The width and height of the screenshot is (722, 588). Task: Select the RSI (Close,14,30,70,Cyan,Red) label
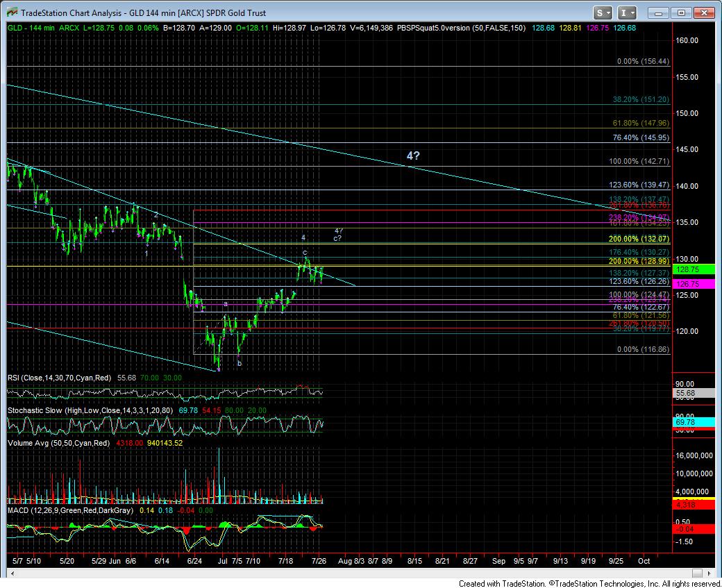(60, 378)
